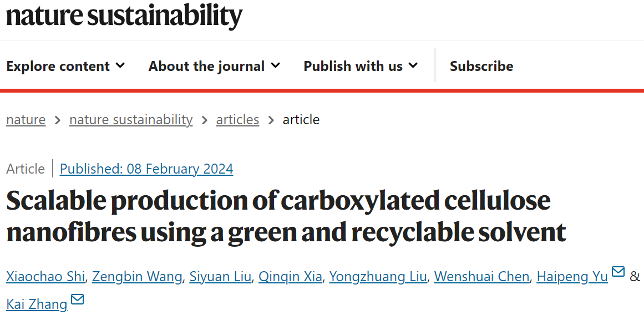Expand the Publish with us chevron
644x320 pixels.
(x=413, y=66)
